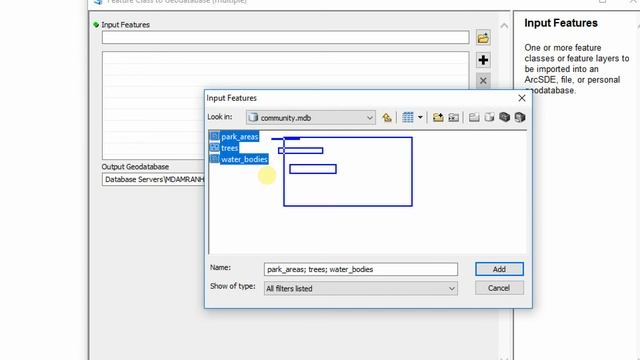640x360 pixels.
Task: Open the view mode grid icon
Action: pos(407,118)
